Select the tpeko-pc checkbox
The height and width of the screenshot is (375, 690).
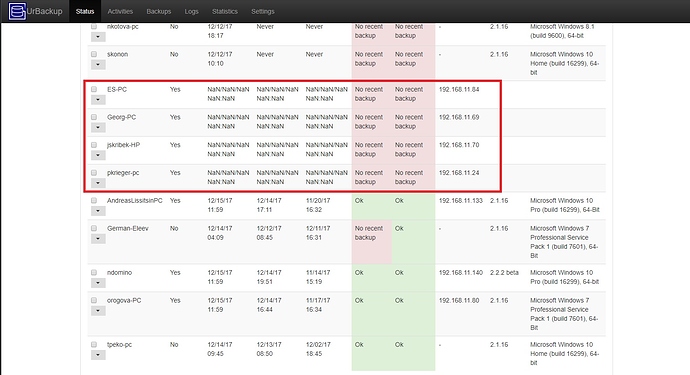click(94, 344)
